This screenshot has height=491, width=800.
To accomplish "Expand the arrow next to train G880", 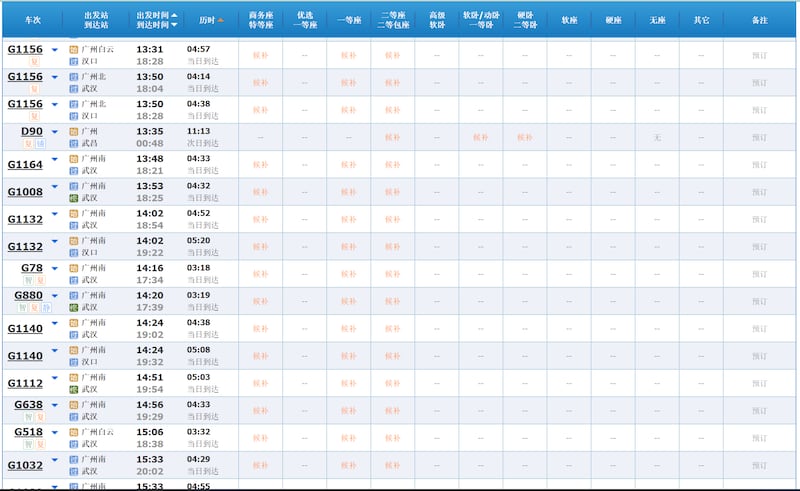I will point(55,295).
